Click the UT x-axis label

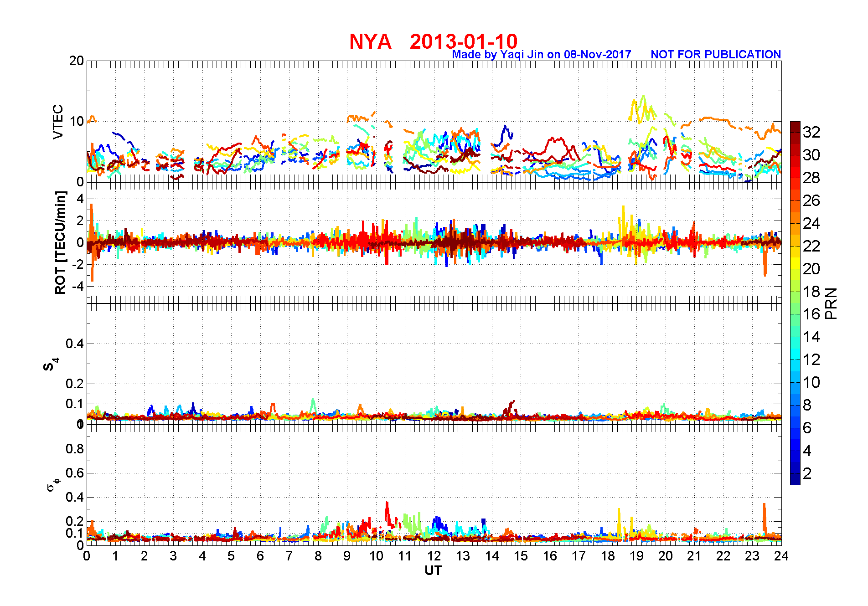433,570
